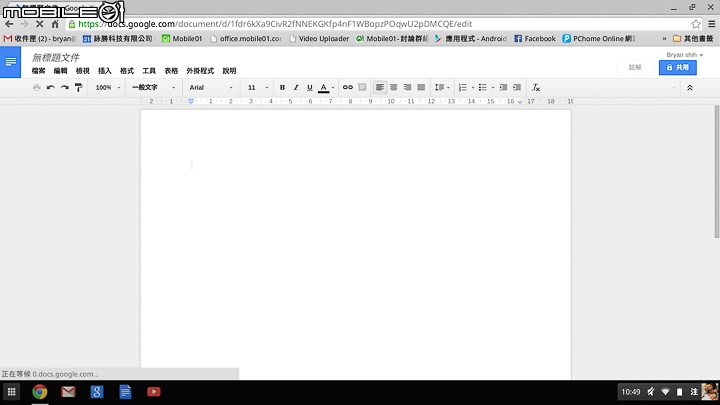
Task: Open the 100% zoom dropdown
Action: click(x=107, y=87)
